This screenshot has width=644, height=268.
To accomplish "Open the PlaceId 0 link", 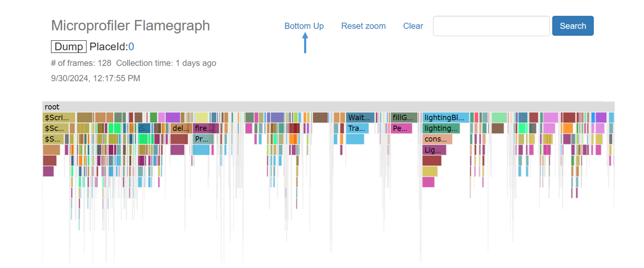I will [x=131, y=47].
